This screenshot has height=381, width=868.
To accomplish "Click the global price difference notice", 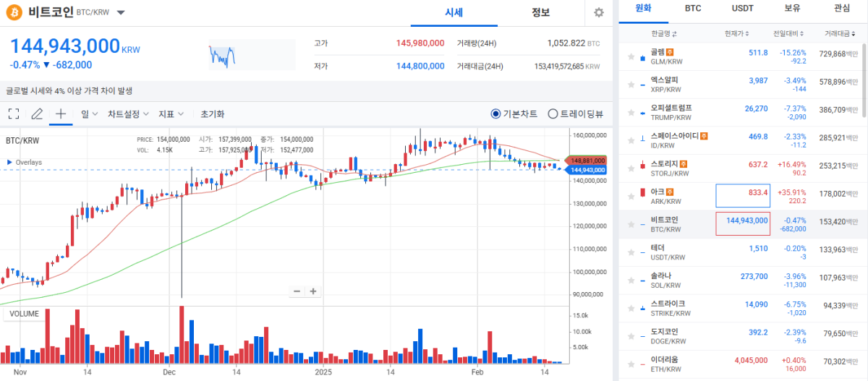I will click(x=69, y=90).
